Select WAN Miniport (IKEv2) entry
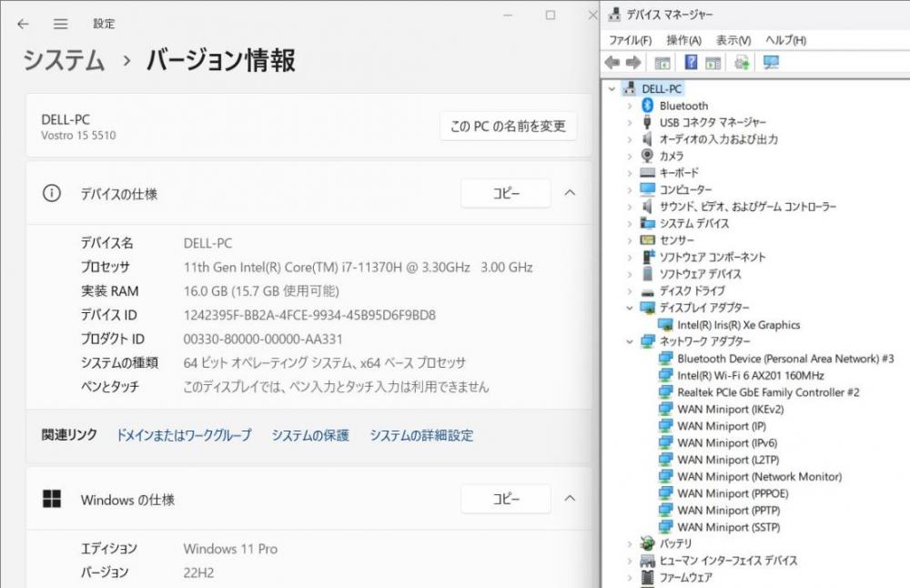This screenshot has width=910, height=588. (x=730, y=410)
